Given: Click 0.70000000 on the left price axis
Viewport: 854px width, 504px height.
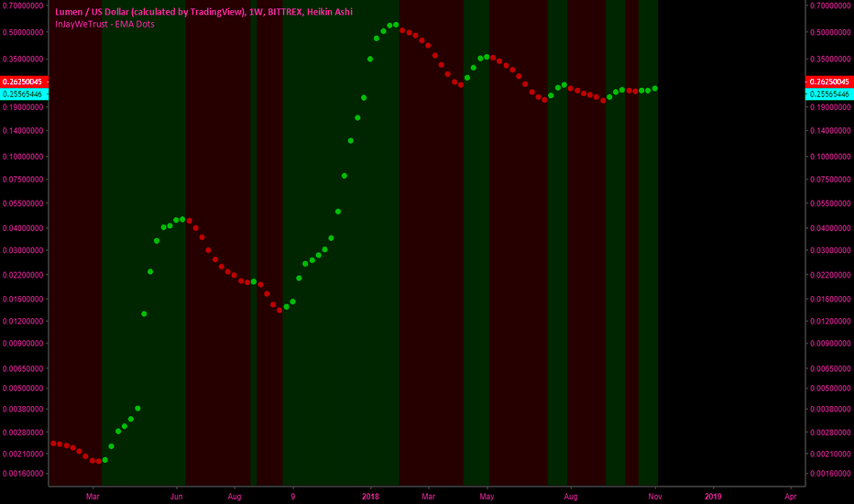Looking at the screenshot, I should tap(23, 6).
